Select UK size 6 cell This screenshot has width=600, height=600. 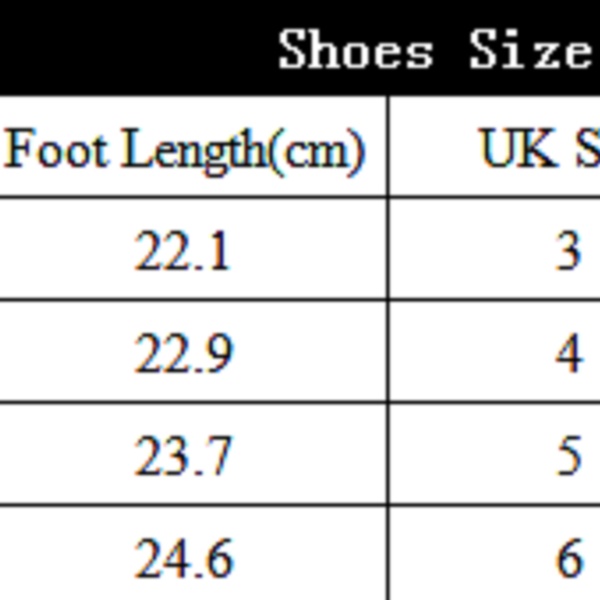click(568, 558)
